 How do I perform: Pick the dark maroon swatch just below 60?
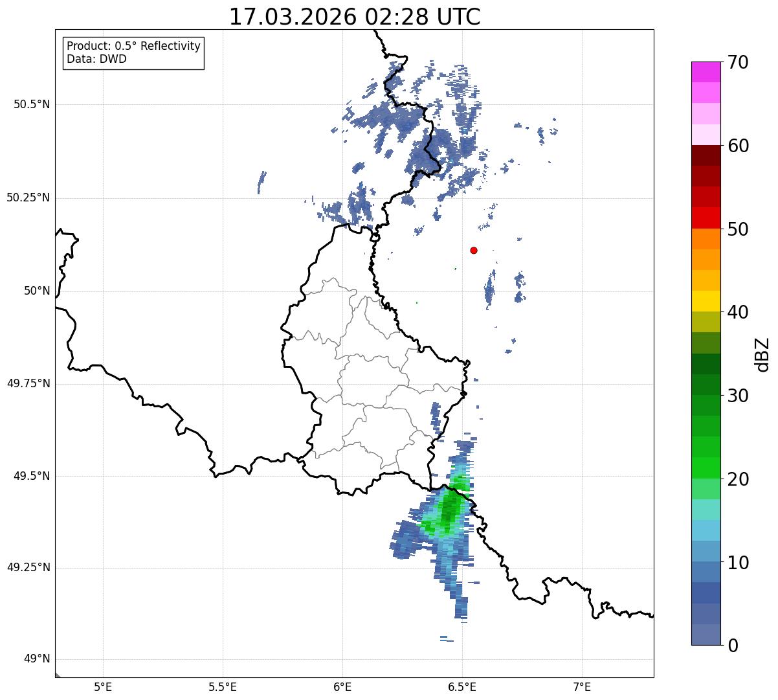pyautogui.click(x=706, y=155)
